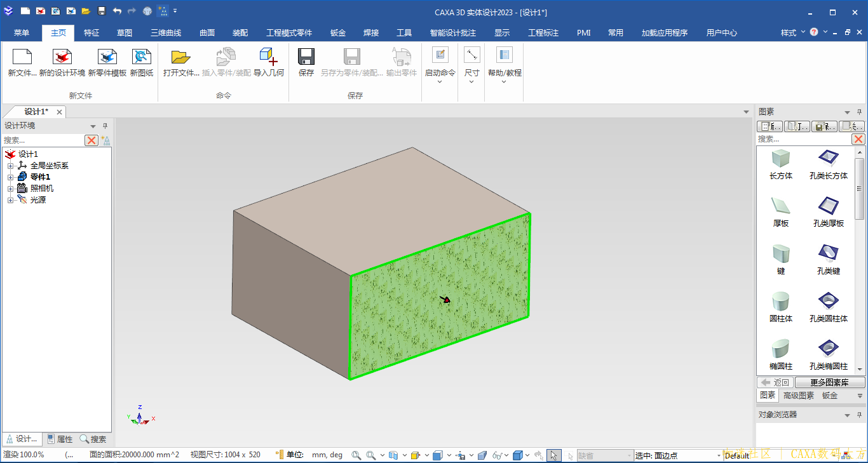Viewport: 868px width, 463px height.
Task: Switch to the 曲面 ribbon tab
Action: [207, 33]
